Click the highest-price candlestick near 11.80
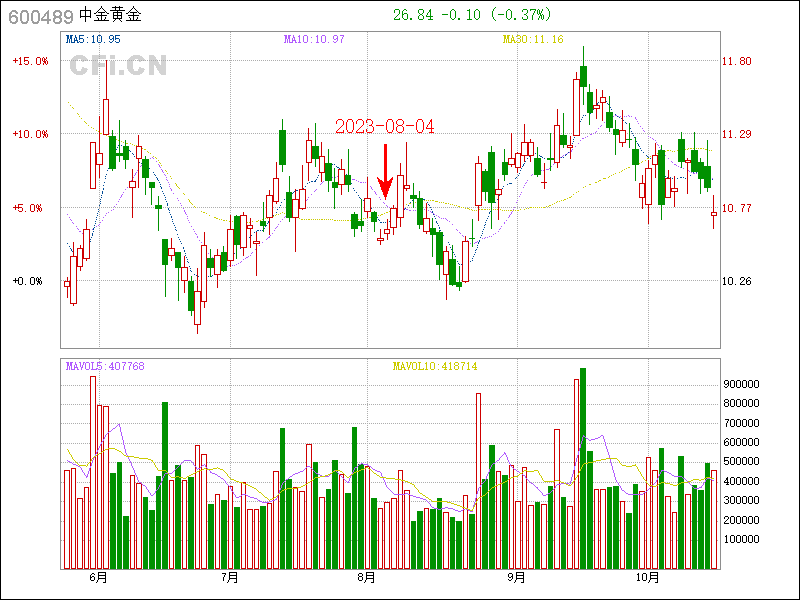Screen dimensions: 800x600 pyautogui.click(x=583, y=77)
